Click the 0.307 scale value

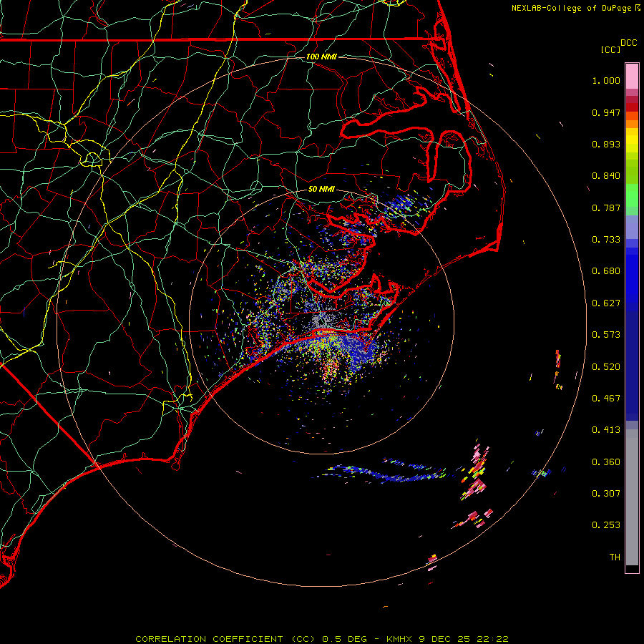click(606, 494)
